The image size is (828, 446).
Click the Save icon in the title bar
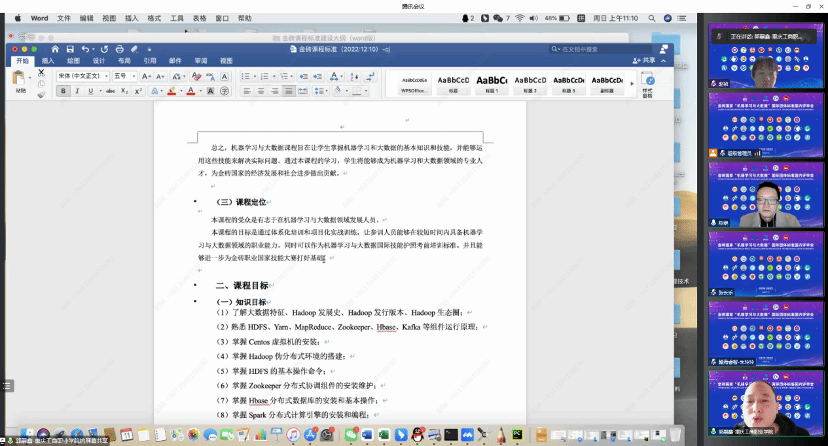(68, 48)
